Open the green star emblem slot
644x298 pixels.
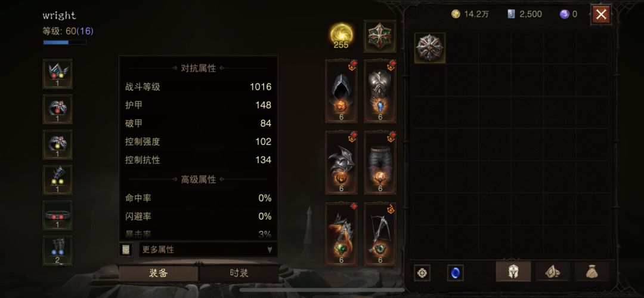(x=380, y=36)
